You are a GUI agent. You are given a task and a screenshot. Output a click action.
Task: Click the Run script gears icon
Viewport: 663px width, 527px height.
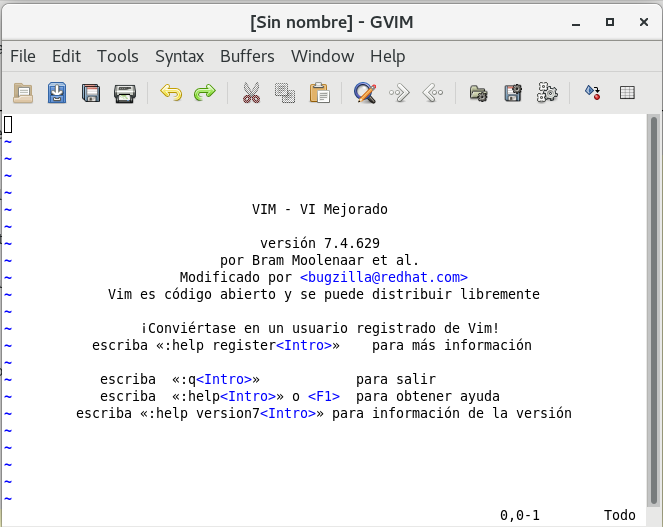pos(547,94)
